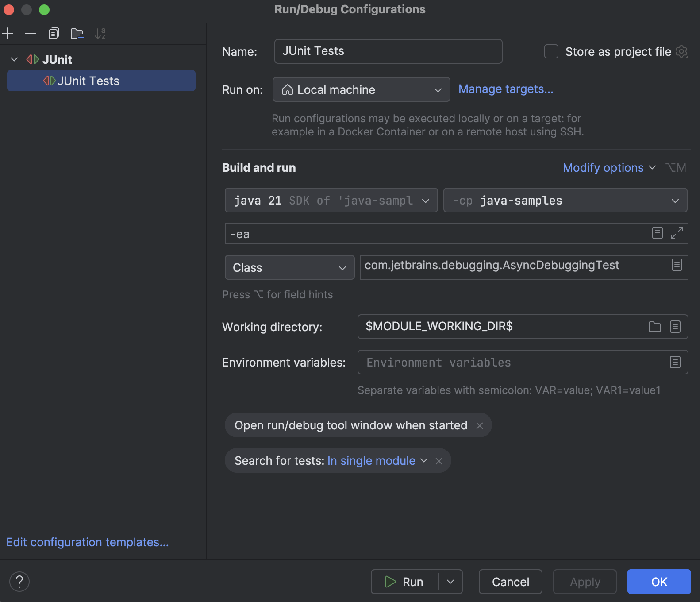Screen dimensions: 700x602
Task: Create new folder for configurations
Action: coord(77,34)
